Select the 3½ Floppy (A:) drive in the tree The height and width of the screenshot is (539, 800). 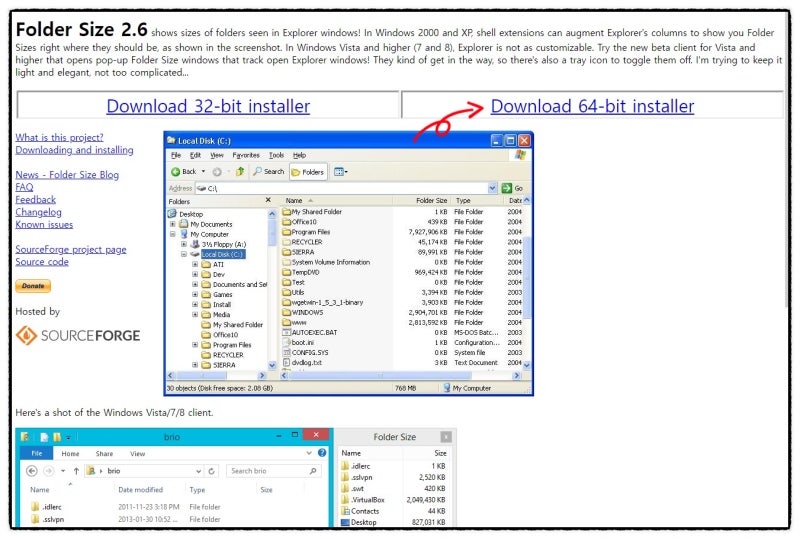[x=218, y=244]
